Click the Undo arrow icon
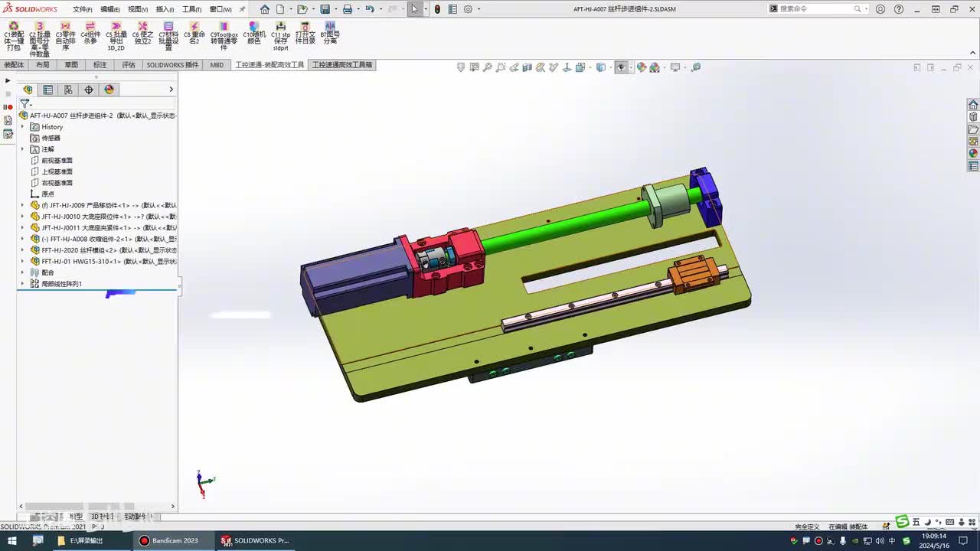The height and width of the screenshot is (551, 980). (370, 9)
